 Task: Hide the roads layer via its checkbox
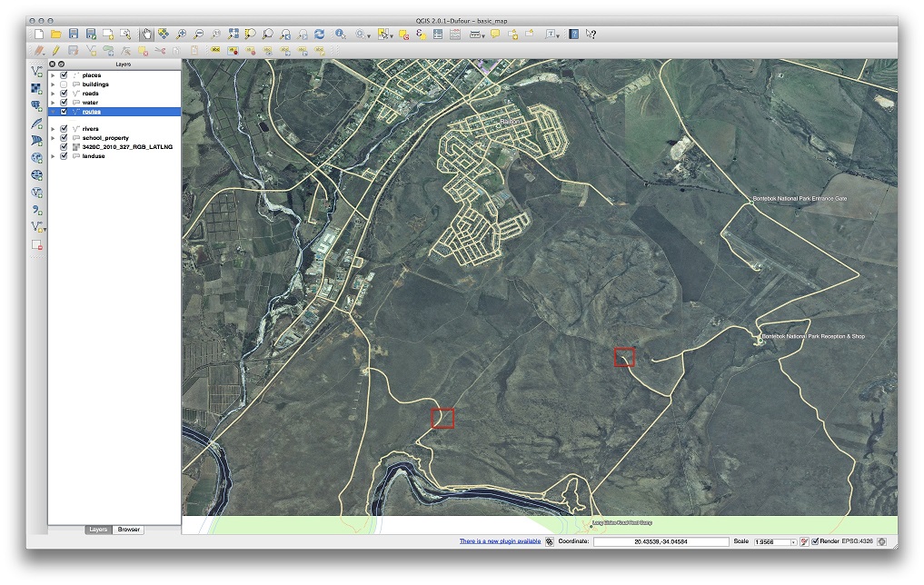pyautogui.click(x=64, y=94)
